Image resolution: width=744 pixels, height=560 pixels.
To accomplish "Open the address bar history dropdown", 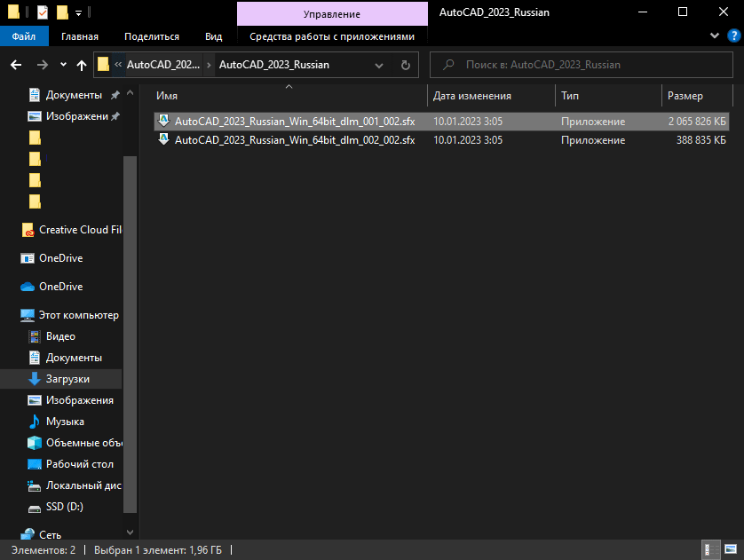I will [x=378, y=65].
